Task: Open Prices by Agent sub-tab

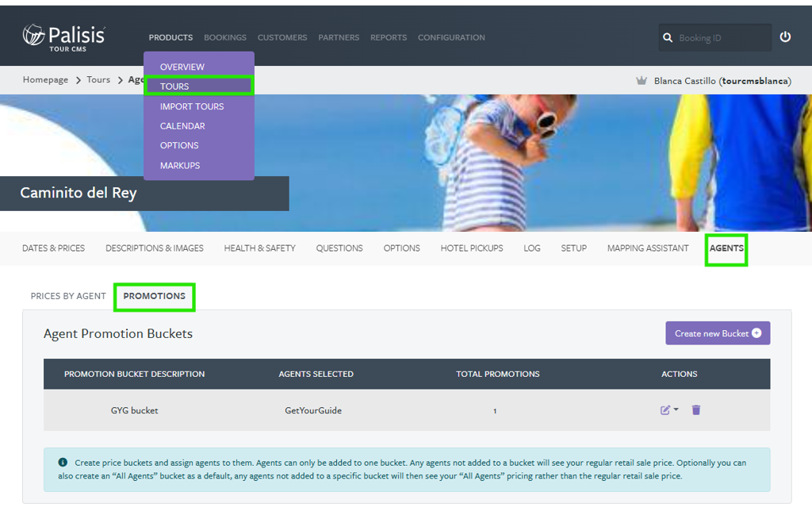Action: (x=68, y=295)
